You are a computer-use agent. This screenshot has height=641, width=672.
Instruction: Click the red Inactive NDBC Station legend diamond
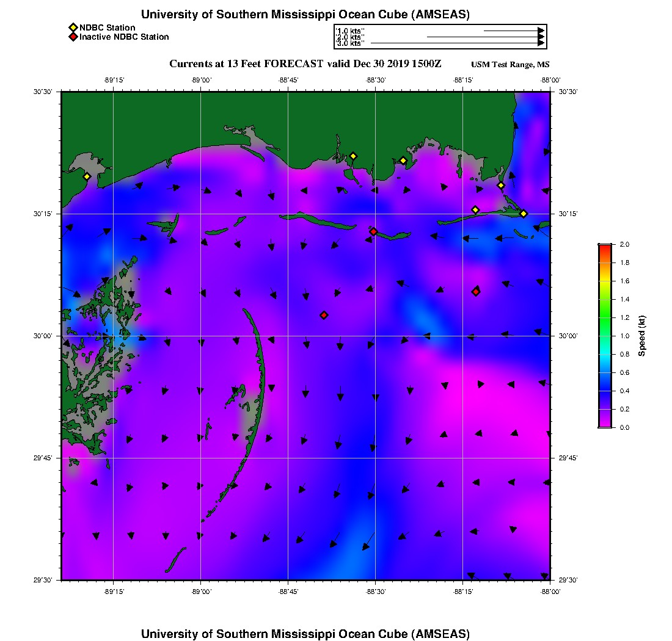[73, 37]
